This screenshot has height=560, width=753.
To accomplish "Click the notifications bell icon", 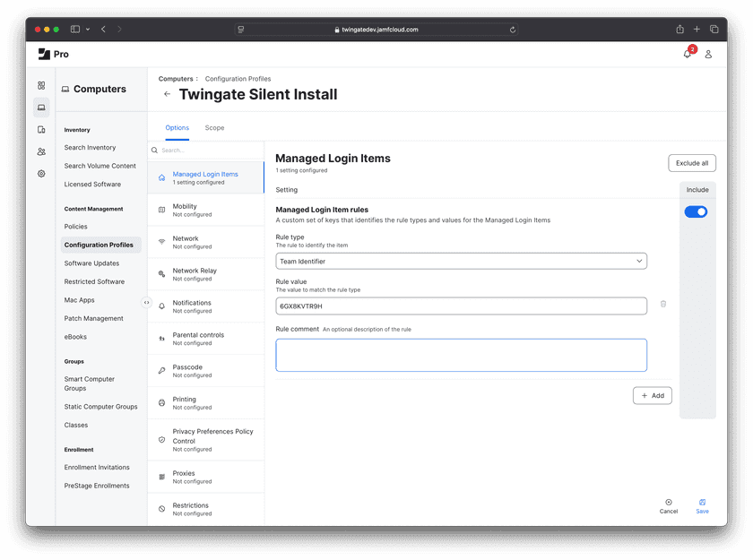I will pos(688,54).
